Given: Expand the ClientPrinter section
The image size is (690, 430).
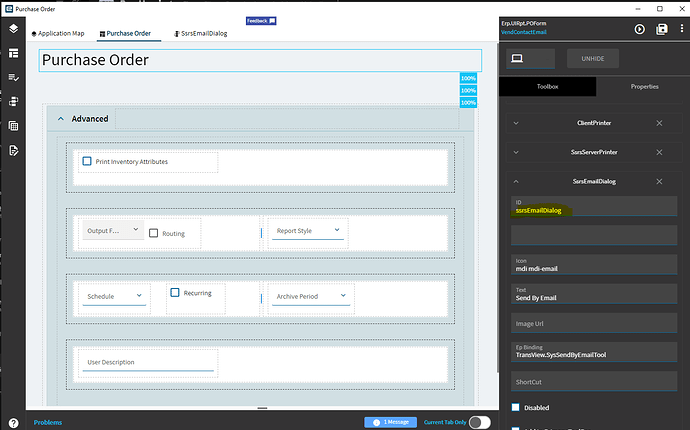Looking at the screenshot, I should (516, 123).
